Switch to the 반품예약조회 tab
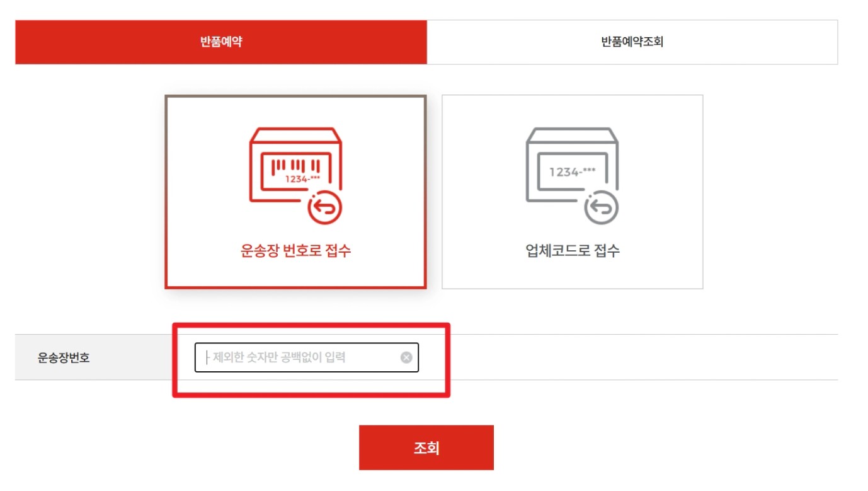The image size is (868, 491). (x=632, y=42)
